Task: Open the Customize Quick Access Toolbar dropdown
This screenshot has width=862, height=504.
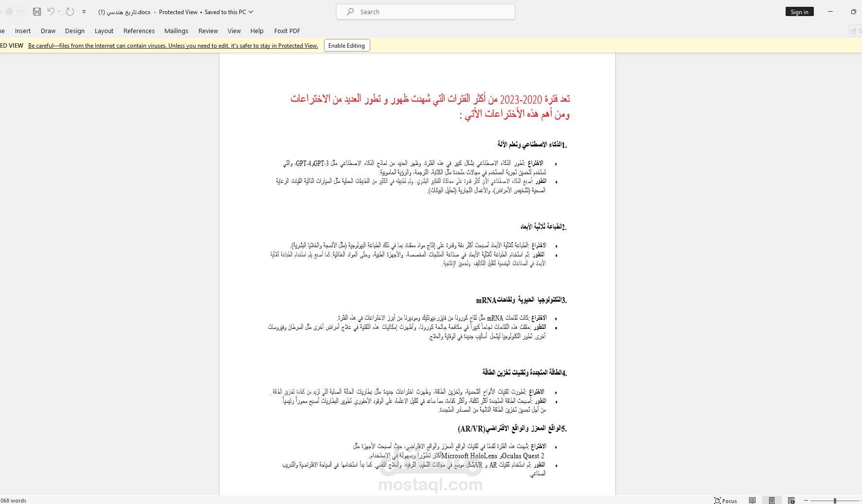Action: (84, 12)
